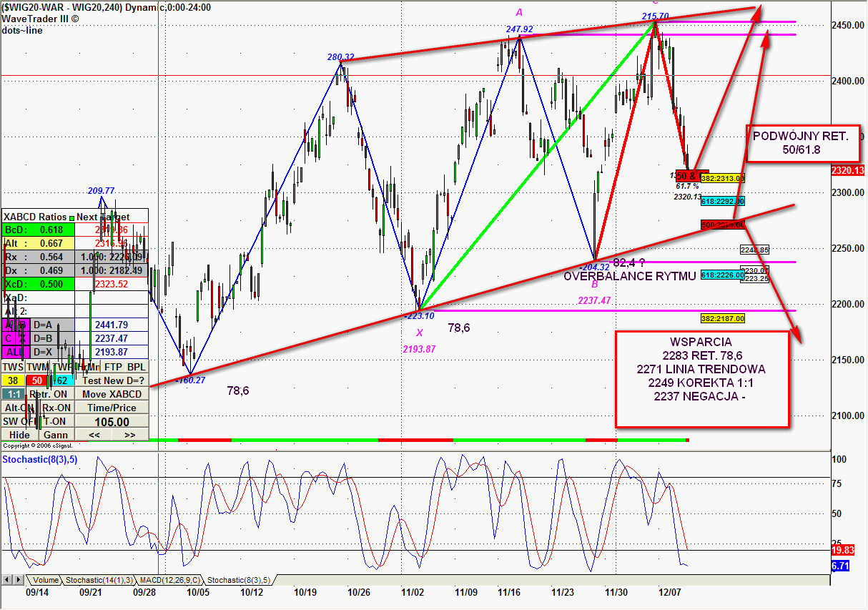The image size is (868, 610).
Task: Click the tab scroll left arrow
Action: pyautogui.click(x=6, y=579)
